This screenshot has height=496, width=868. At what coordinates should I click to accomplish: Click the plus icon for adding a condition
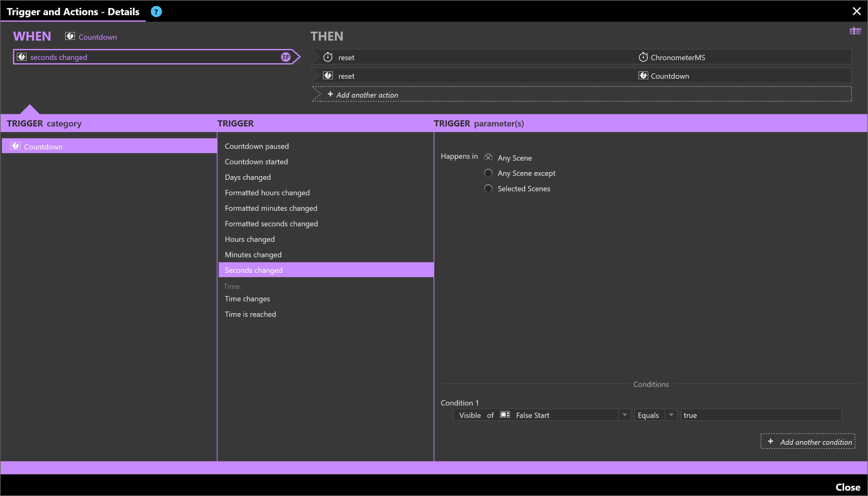tap(770, 441)
